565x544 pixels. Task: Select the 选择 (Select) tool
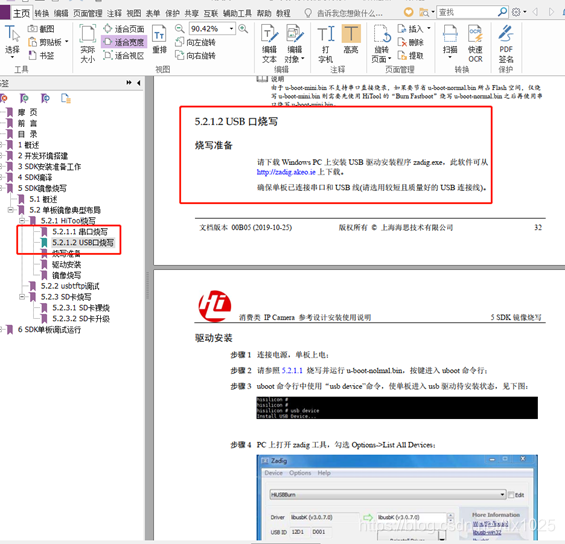[12, 42]
